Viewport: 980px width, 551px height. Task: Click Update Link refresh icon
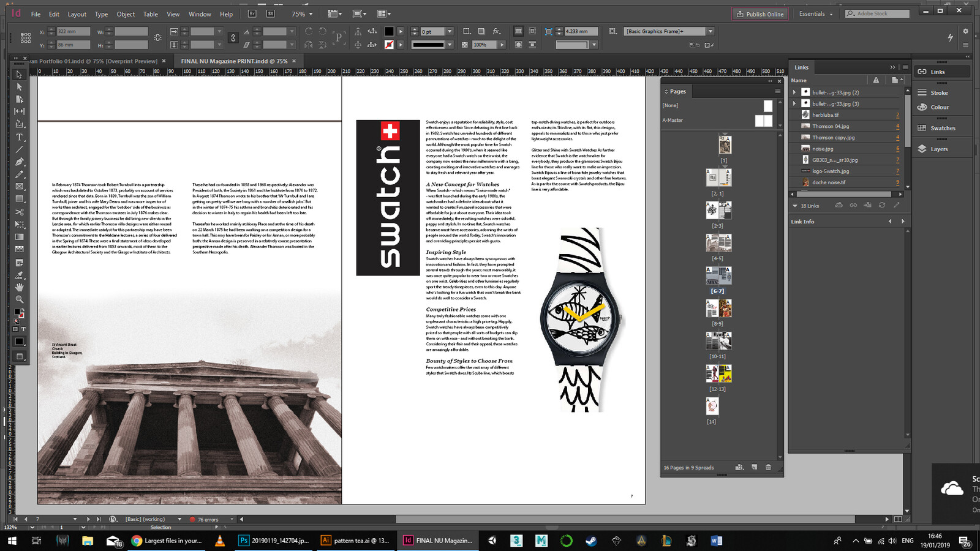[882, 205]
